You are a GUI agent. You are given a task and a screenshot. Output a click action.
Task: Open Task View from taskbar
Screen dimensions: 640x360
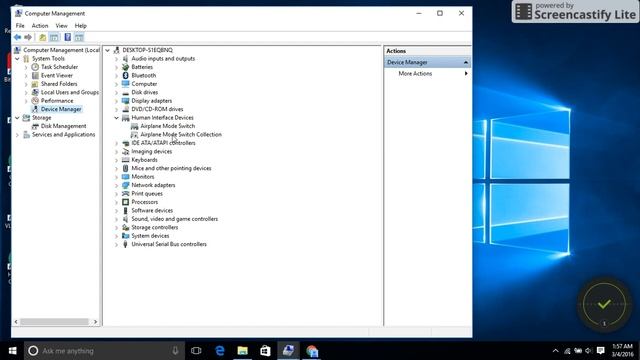pyautogui.click(x=196, y=351)
